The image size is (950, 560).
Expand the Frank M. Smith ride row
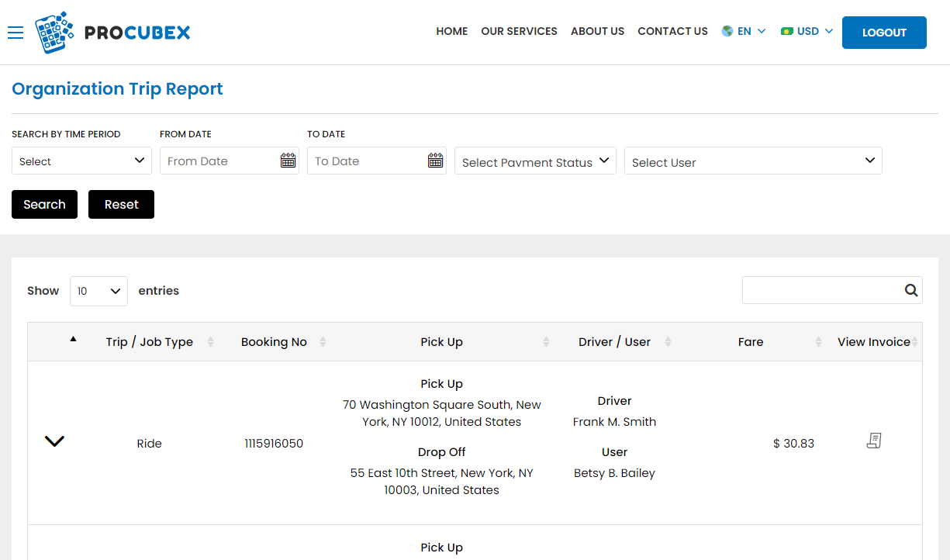point(54,441)
